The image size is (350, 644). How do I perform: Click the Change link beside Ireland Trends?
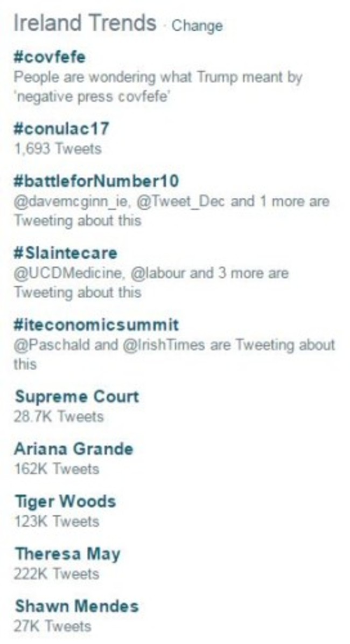tap(197, 26)
